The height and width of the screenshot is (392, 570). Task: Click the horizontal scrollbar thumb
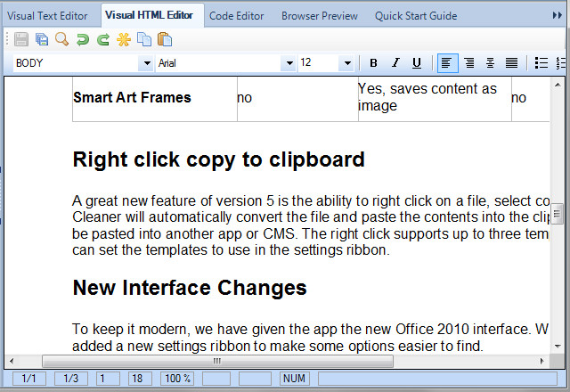point(217,361)
